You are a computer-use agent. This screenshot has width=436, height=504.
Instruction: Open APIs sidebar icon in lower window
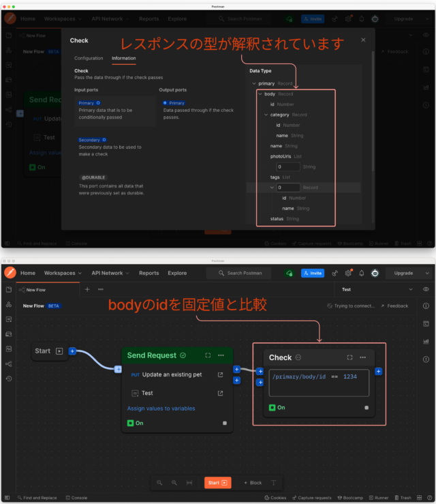pyautogui.click(x=9, y=304)
